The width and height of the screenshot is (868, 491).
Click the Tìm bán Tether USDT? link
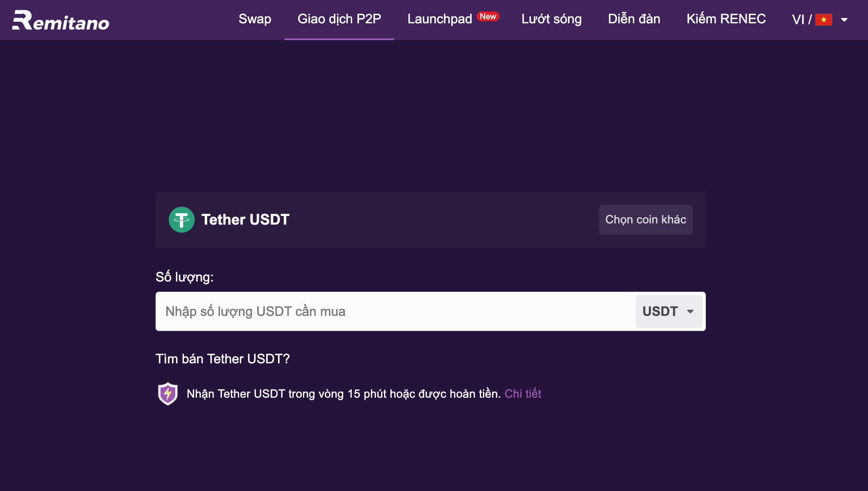coord(222,359)
